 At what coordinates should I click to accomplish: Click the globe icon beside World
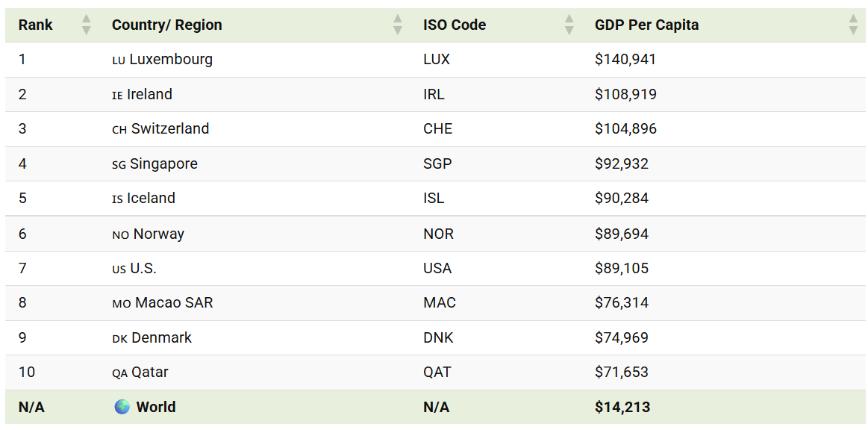click(122, 407)
